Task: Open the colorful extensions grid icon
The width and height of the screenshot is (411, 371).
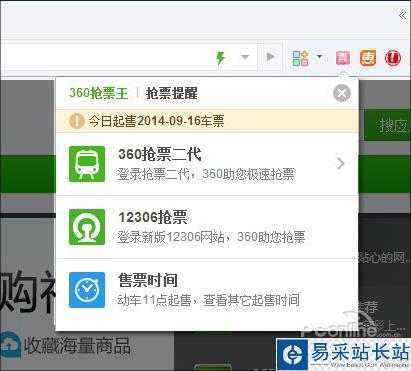Action: pos(300,58)
